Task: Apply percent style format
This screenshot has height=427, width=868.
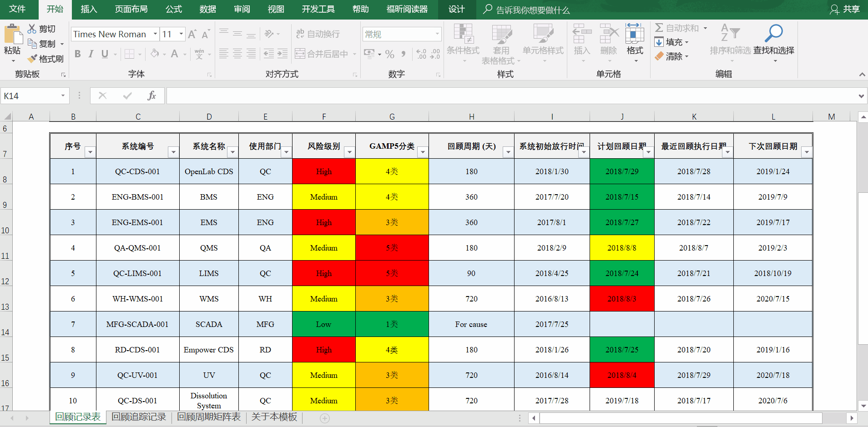Action: [390, 54]
